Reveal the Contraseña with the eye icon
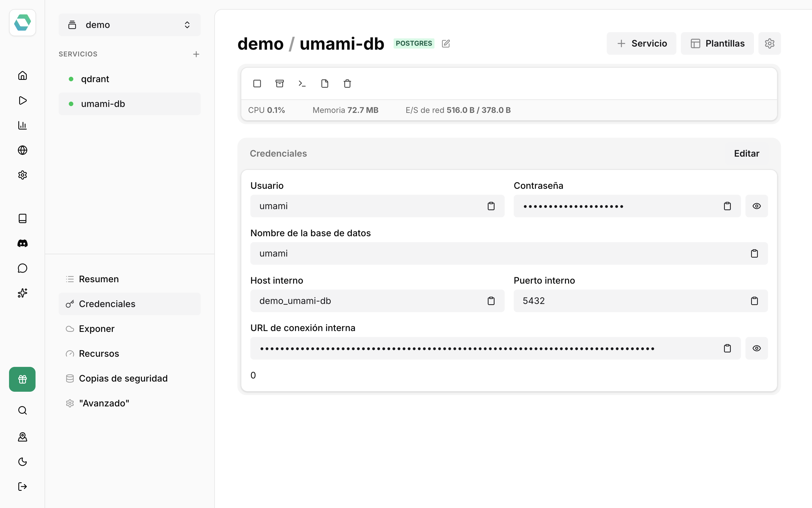 point(757,206)
